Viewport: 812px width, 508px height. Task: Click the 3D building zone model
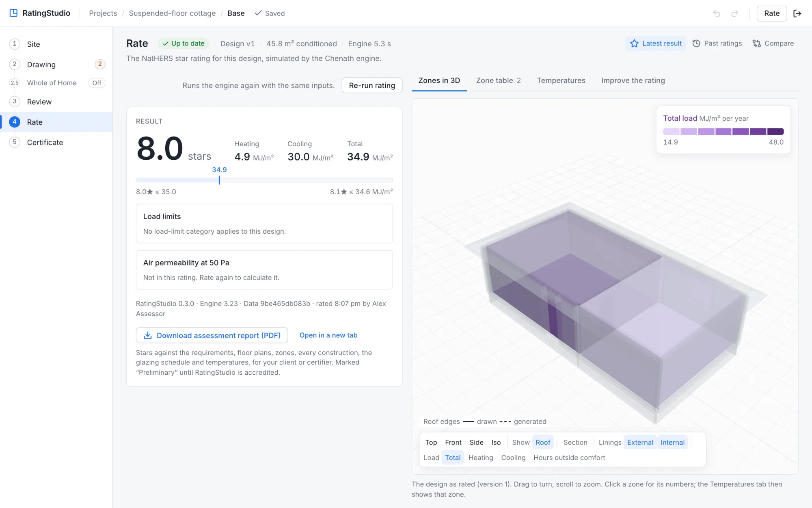615,313
